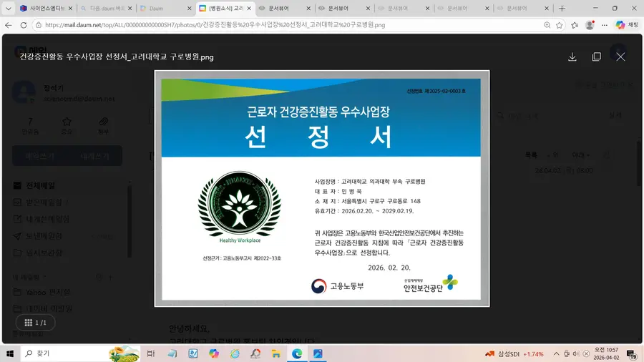Open the zoom magnifier in address bar
The height and width of the screenshot is (362, 644).
pyautogui.click(x=547, y=24)
